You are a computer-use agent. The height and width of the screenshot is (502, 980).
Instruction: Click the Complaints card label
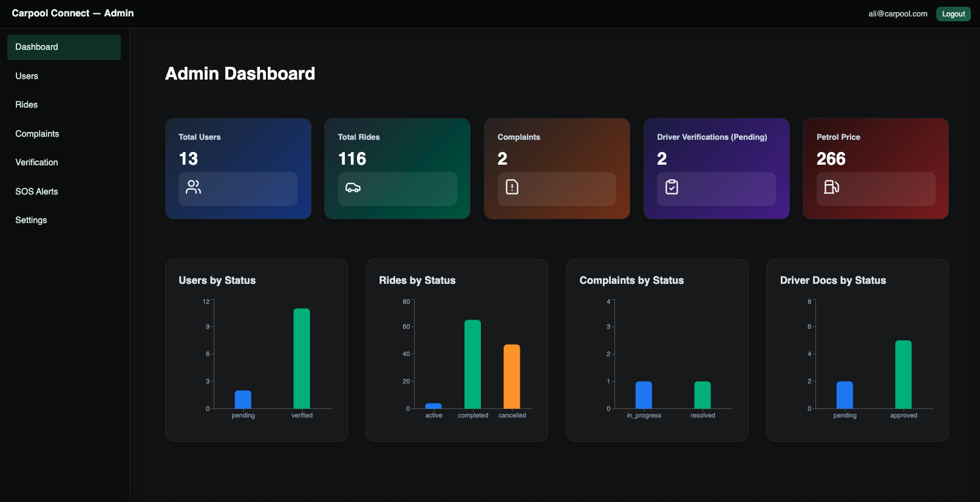519,137
